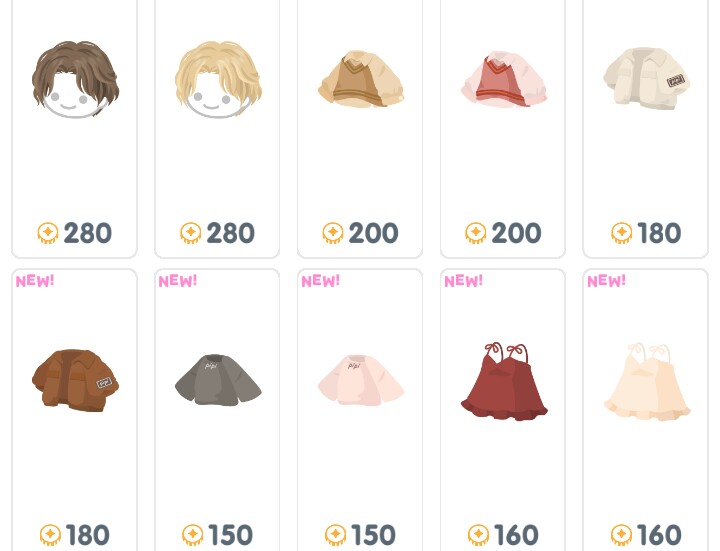This screenshot has width=720, height=551.
Task: Pick the cream cropped jacket
Action: coord(647,79)
